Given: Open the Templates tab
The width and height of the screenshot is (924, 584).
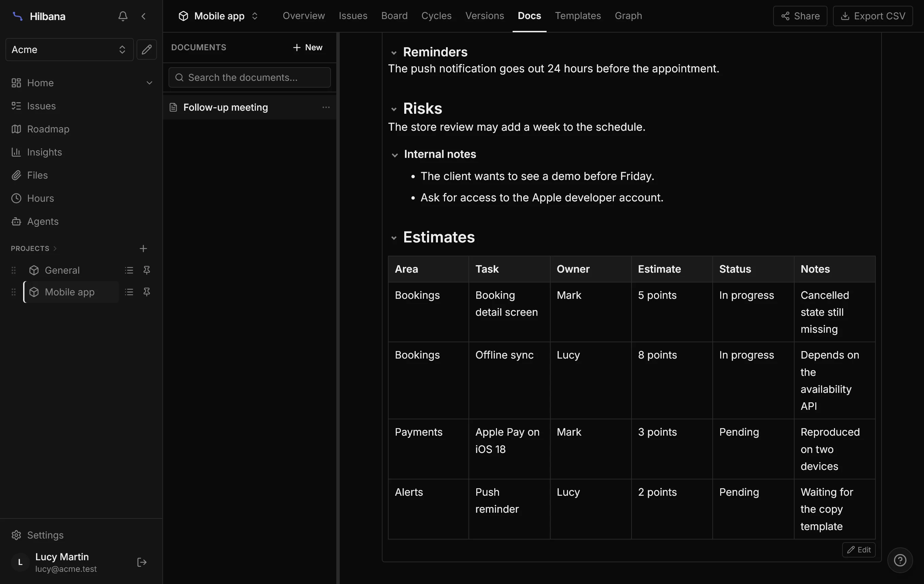Looking at the screenshot, I should 577,16.
